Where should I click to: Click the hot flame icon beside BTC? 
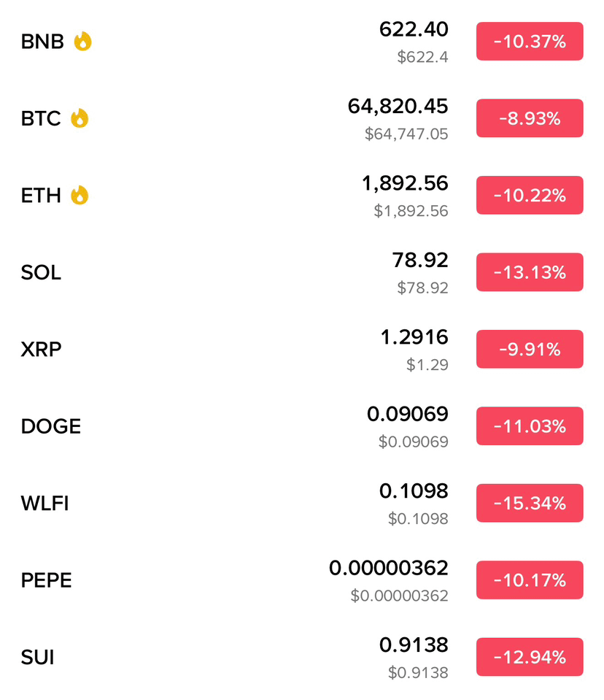coord(80,118)
